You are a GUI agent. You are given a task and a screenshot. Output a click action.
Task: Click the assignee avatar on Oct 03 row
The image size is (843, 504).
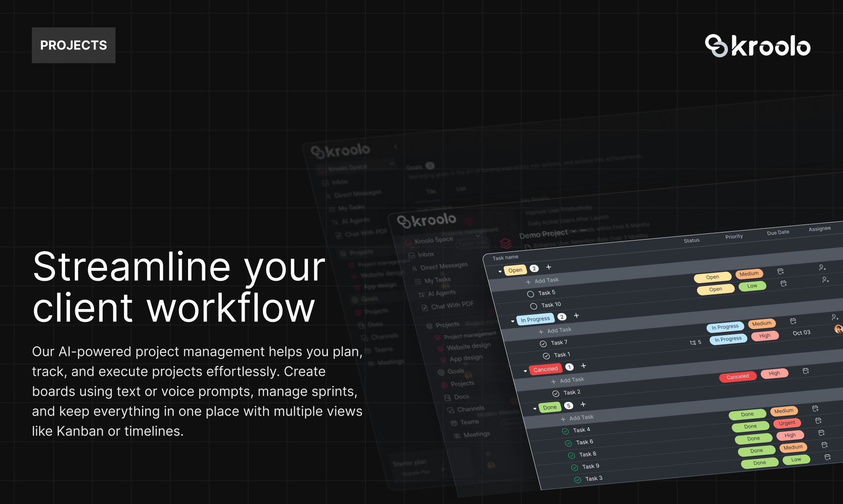[839, 329]
